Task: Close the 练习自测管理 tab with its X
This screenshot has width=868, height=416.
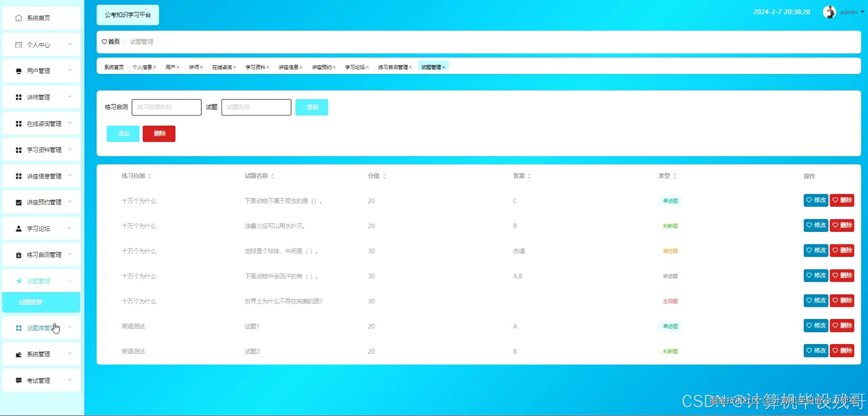Action: [410, 67]
